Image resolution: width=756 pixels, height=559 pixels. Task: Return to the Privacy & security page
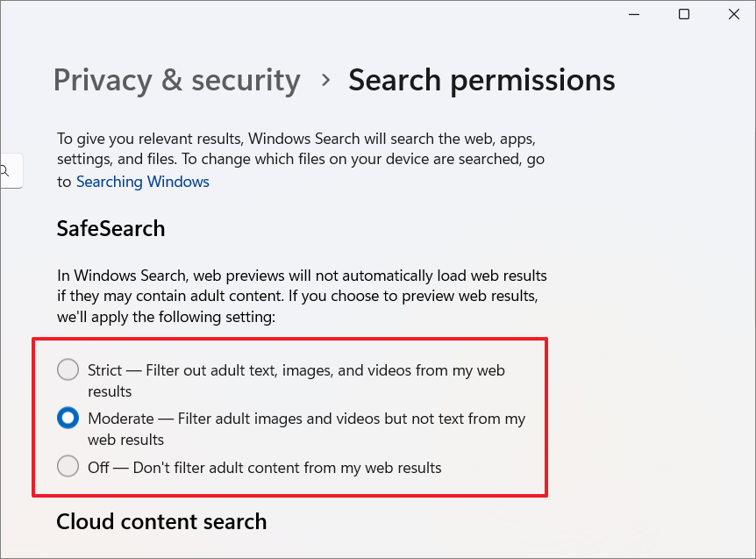176,79
